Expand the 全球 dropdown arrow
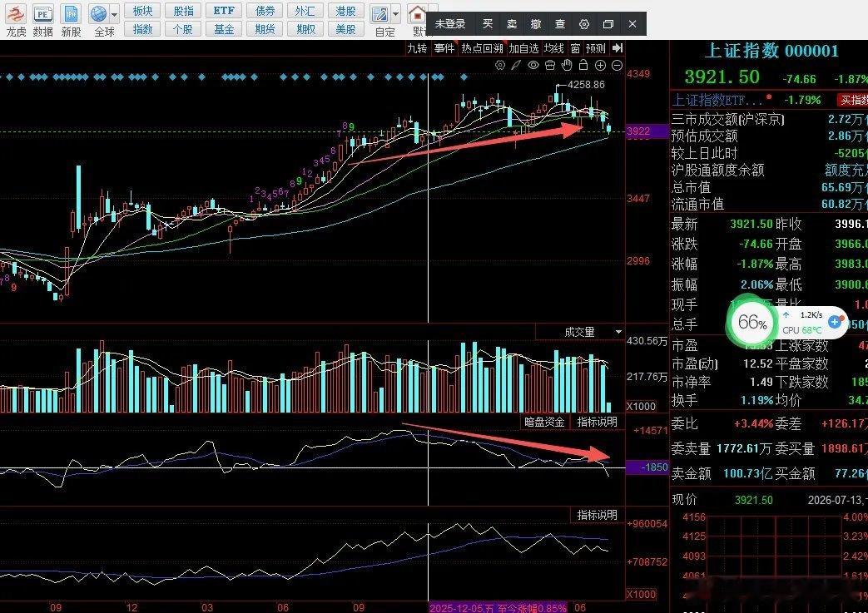868x613 pixels. click(x=115, y=14)
